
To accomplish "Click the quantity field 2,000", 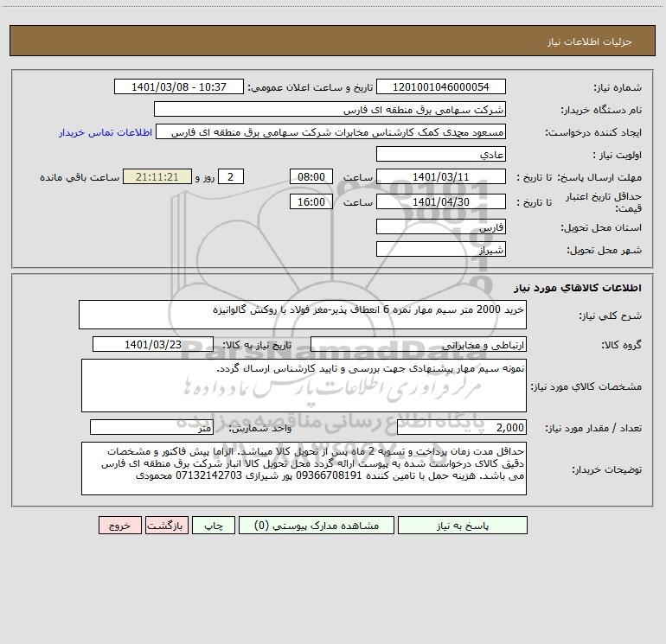I will 462,428.
